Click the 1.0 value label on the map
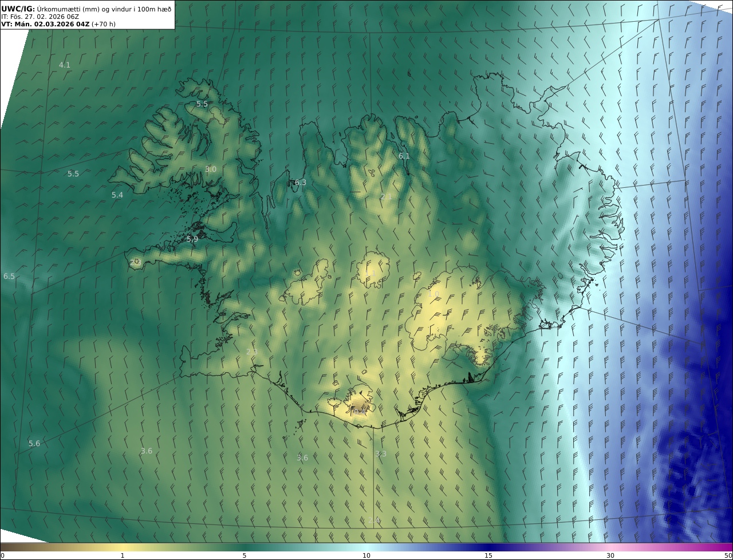Image resolution: width=733 pixels, height=560 pixels. point(434,294)
